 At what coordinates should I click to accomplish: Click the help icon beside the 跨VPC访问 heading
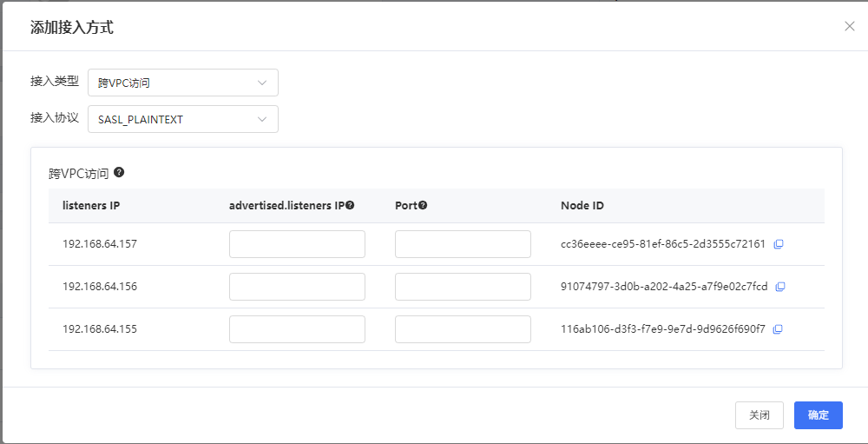tap(119, 173)
